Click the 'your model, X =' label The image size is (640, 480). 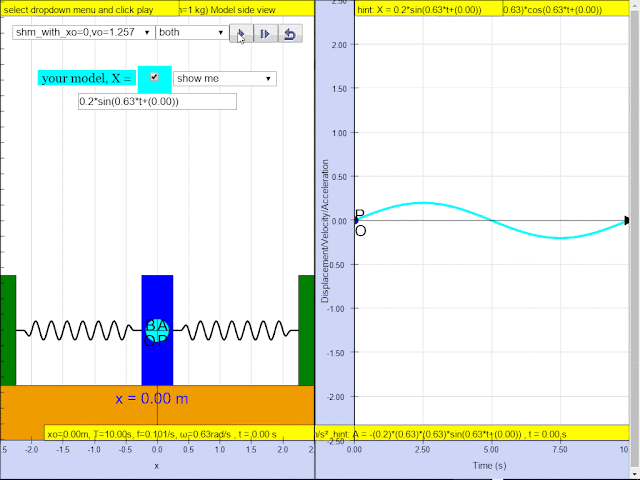pyautogui.click(x=87, y=78)
